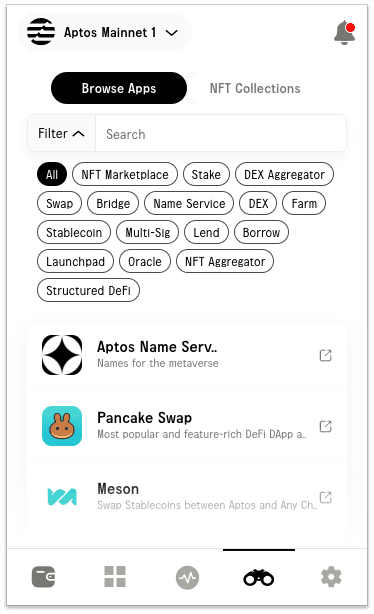Screen dimensions: 374x614
Task: Open the activity pulse icon in bottom bar
Action: coord(187,577)
